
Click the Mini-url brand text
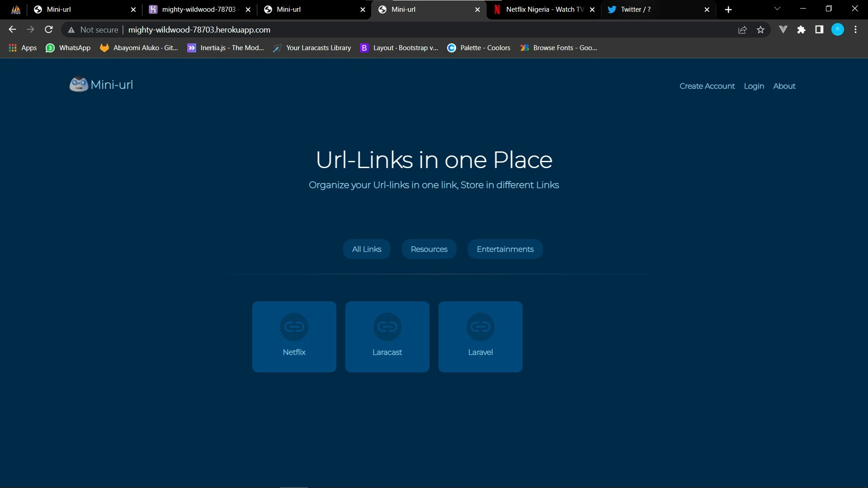coord(112,84)
